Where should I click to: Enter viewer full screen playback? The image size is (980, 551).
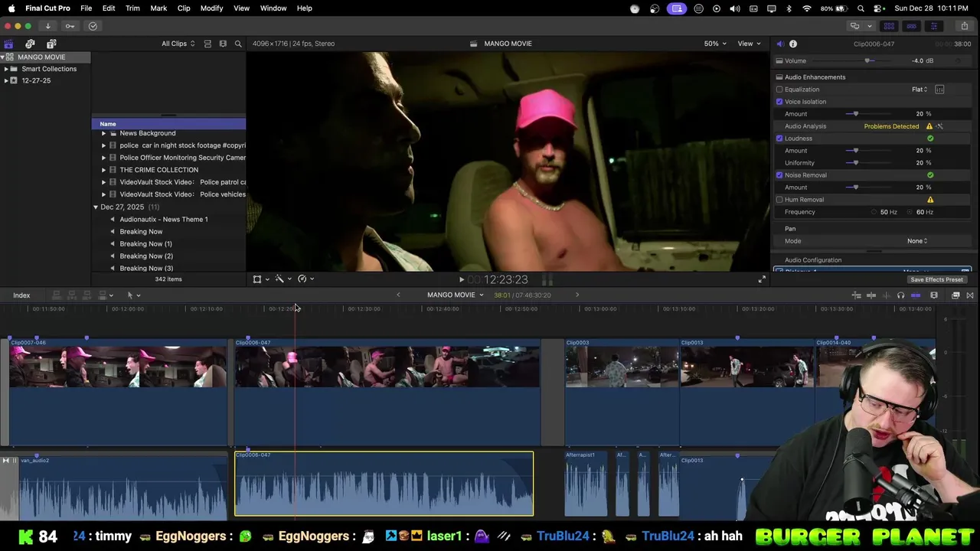pyautogui.click(x=762, y=279)
